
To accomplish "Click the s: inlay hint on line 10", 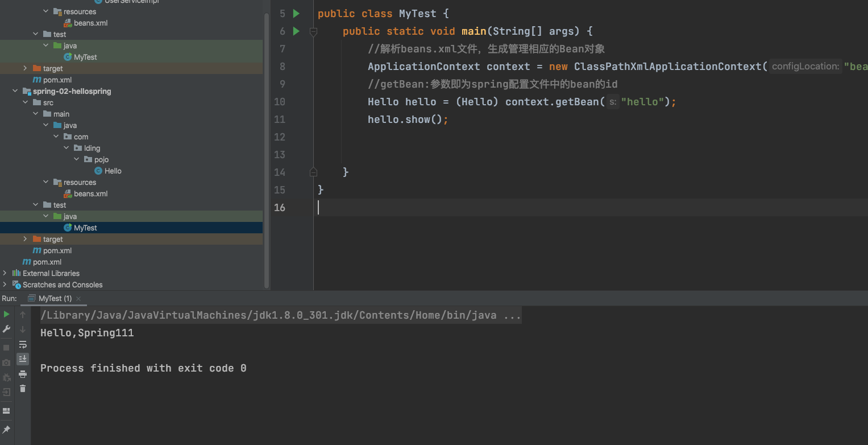I will pos(613,102).
